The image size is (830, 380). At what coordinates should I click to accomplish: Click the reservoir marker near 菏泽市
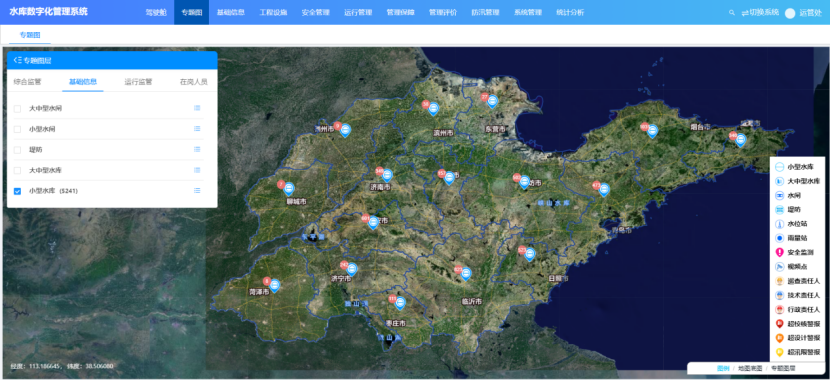pos(274,286)
